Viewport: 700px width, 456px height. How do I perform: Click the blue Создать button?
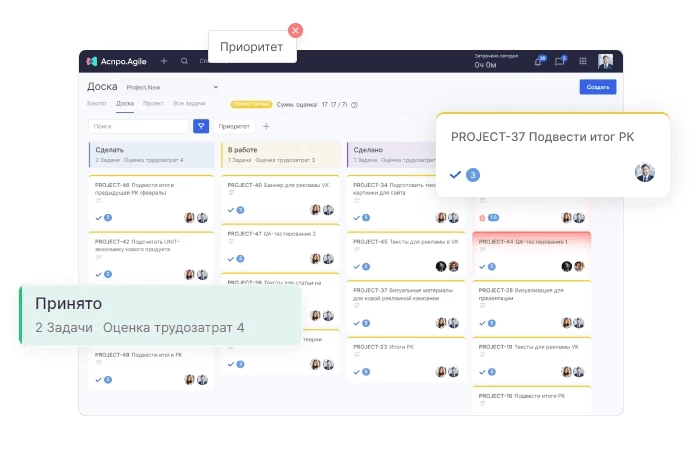[597, 87]
